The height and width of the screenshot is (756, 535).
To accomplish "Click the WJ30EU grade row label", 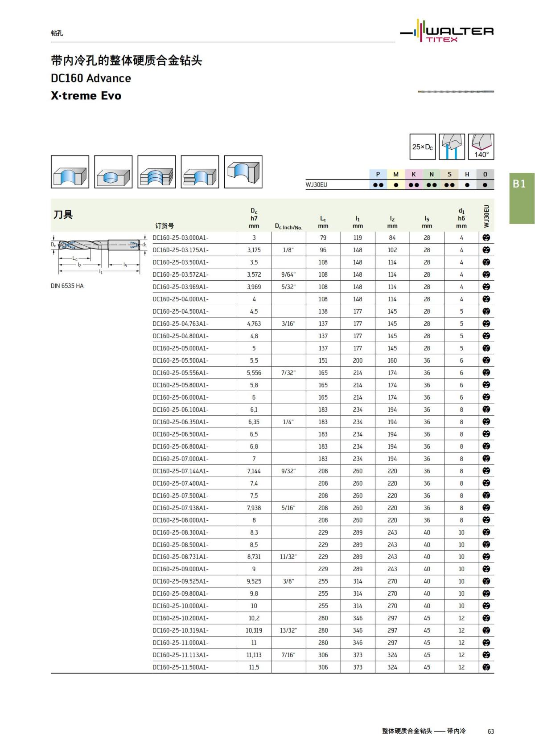I will click(x=317, y=185).
